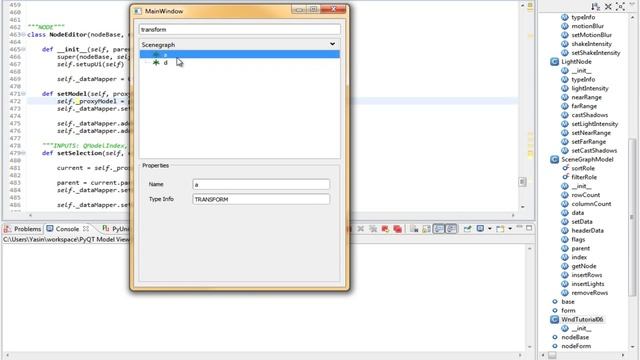This screenshot has width=640, height=360.
Task: Select farRange in Outline
Action: point(584,106)
